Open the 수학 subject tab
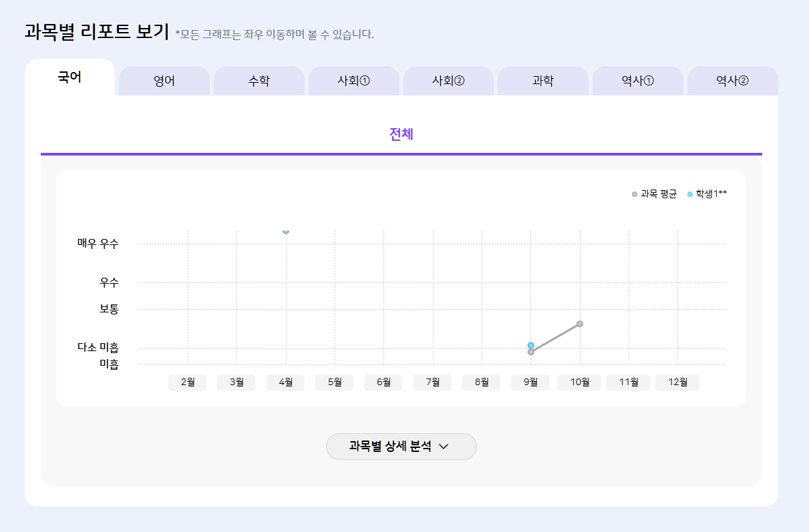Image resolution: width=809 pixels, height=532 pixels. point(259,81)
